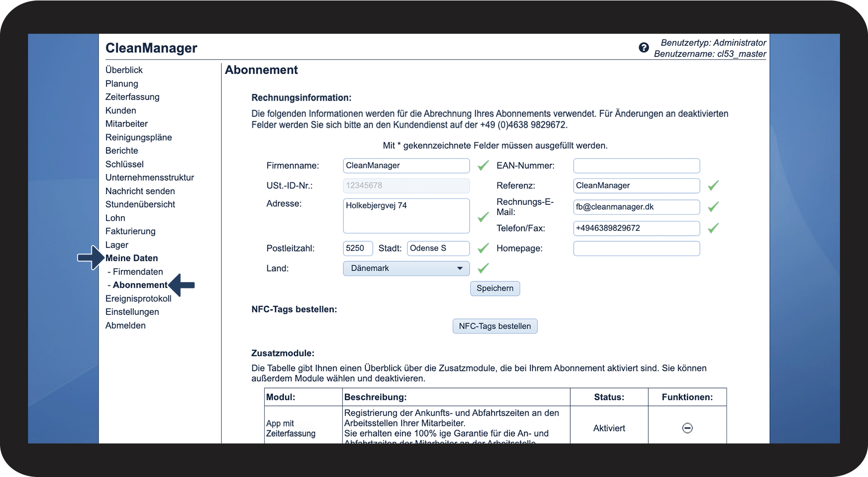Click the NFC-Tags bestellen button
This screenshot has height=477, width=868.
point(495,326)
